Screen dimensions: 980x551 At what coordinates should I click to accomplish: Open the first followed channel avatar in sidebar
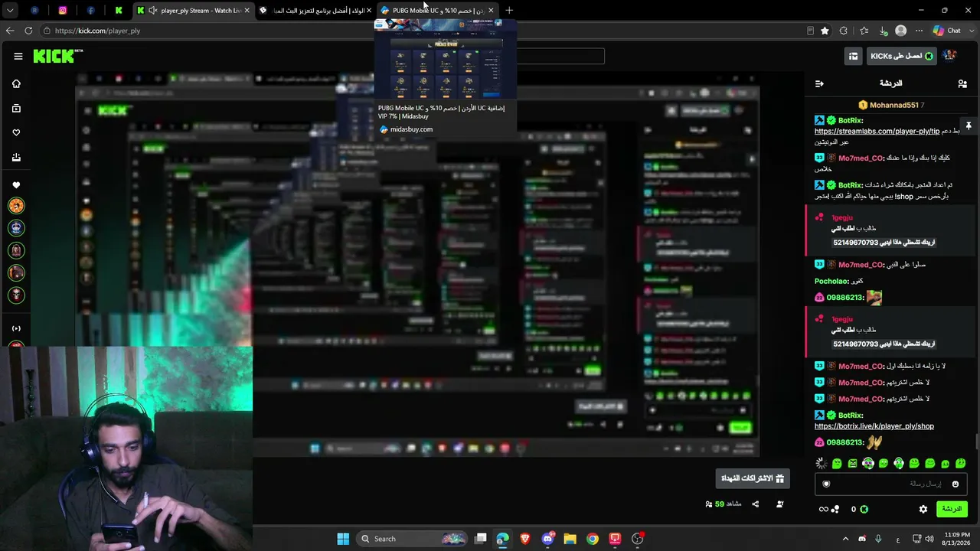click(x=16, y=206)
